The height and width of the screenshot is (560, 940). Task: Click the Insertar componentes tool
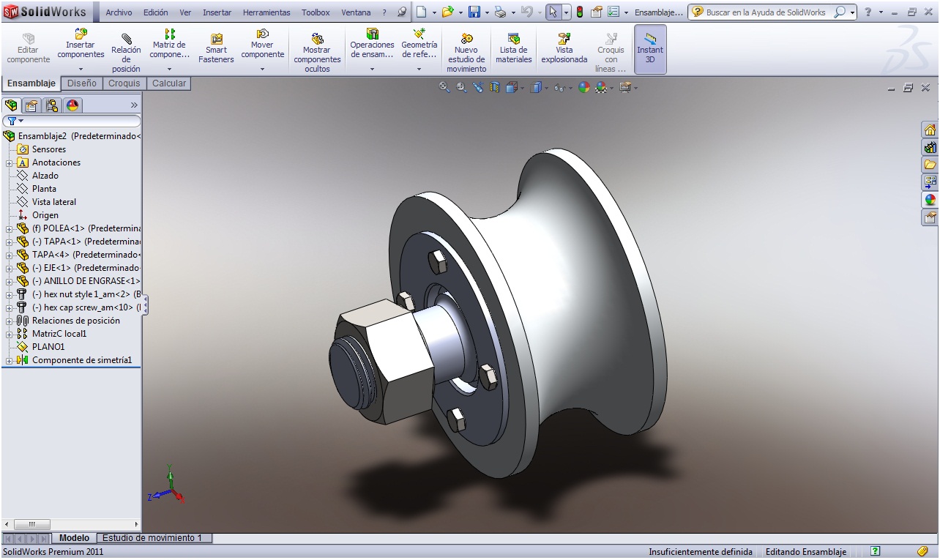81,44
